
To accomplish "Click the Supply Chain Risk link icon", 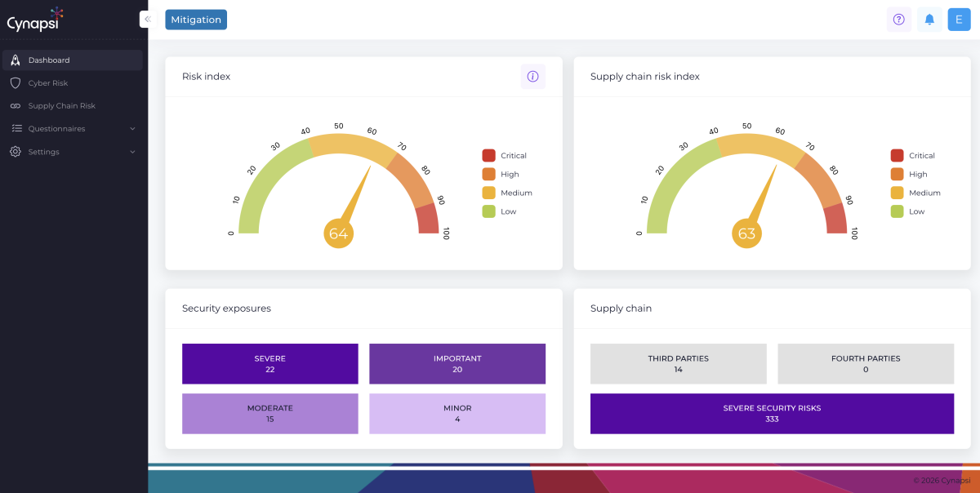I will [15, 106].
